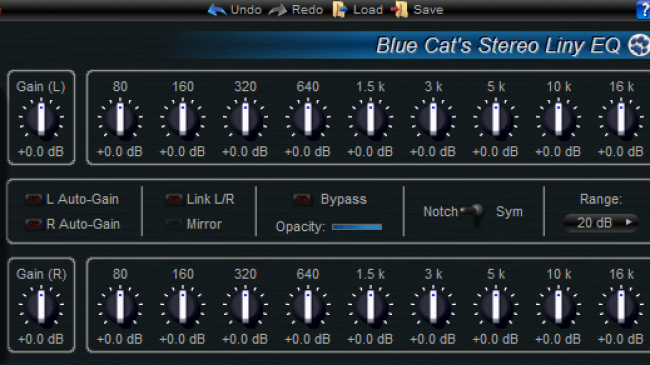Click the Blue Cat's Stereo Liny EQ title
This screenshot has width=650, height=365.
pyautogui.click(x=498, y=45)
